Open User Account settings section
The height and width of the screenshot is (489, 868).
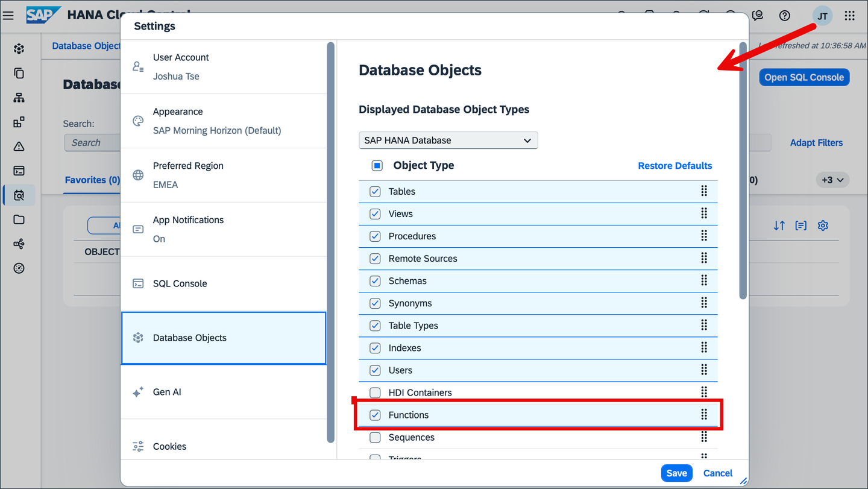224,67
